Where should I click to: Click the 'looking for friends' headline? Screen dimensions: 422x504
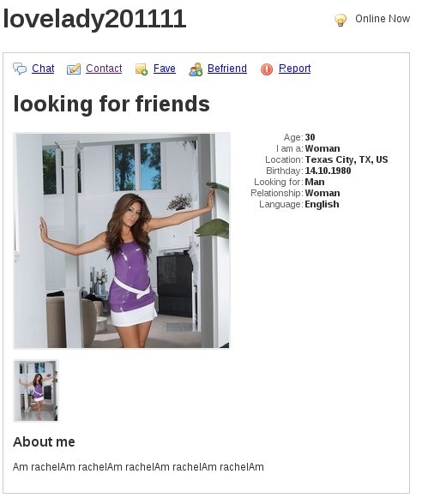tap(112, 105)
